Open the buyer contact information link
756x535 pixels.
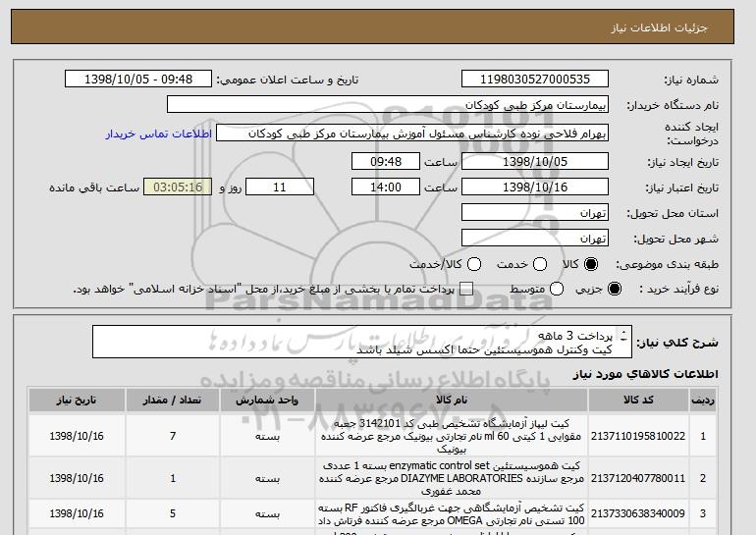(x=159, y=134)
